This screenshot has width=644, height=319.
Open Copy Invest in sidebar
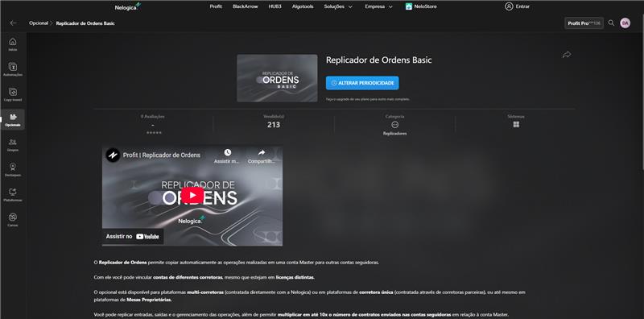13,94
